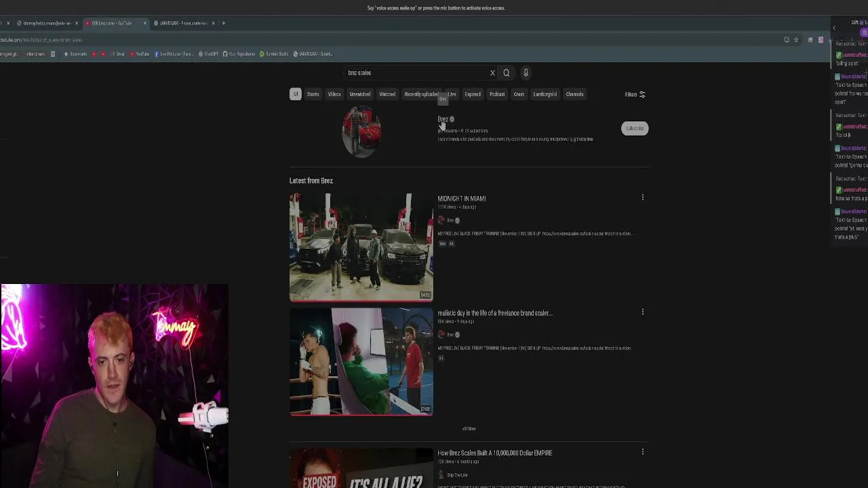This screenshot has width=868, height=488.
Task: Open How Brez Scales Built a 10,000,000 Dollar EMPIRE title
Action: (495, 453)
